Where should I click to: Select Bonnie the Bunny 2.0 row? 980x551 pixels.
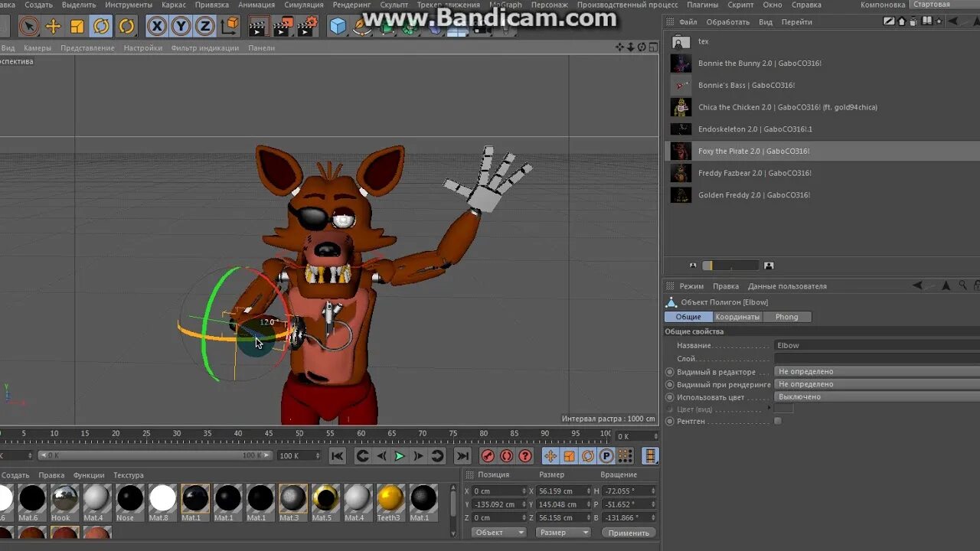tap(821, 63)
